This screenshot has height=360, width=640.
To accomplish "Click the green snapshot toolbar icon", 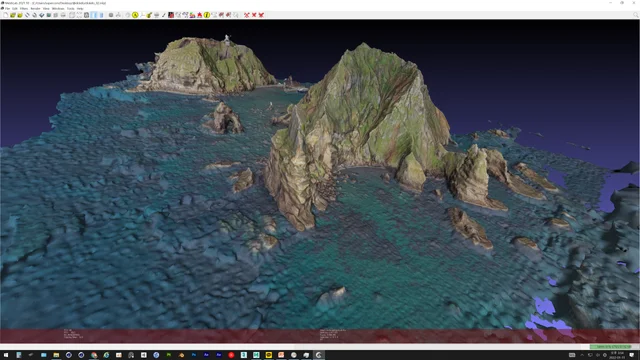I will [x=49, y=15].
